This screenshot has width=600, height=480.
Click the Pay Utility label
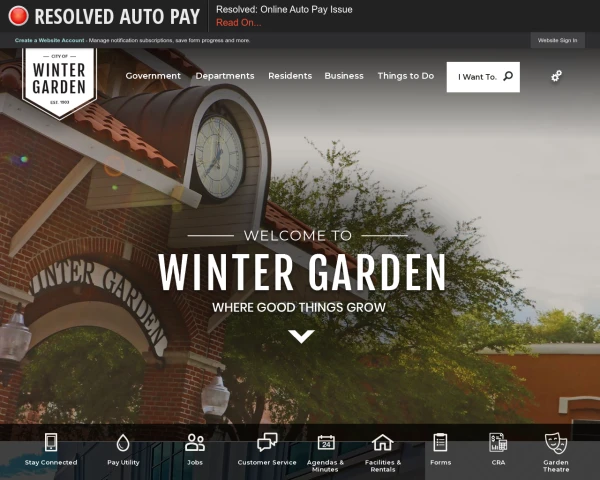point(123,462)
